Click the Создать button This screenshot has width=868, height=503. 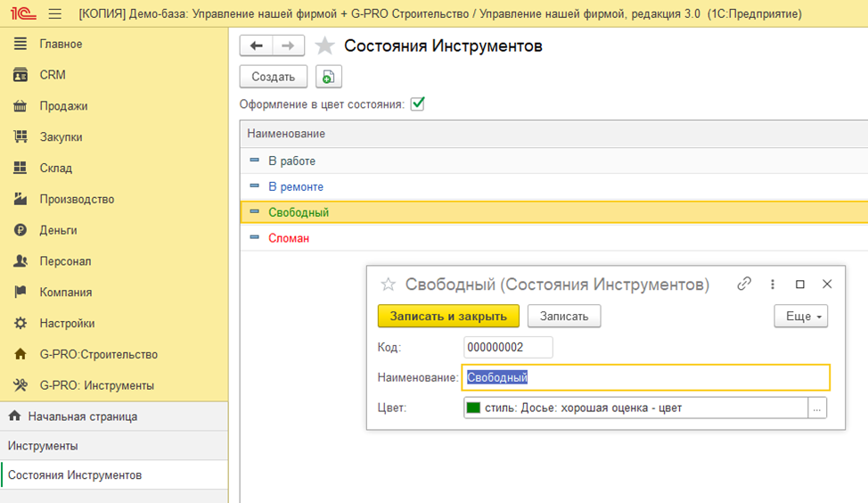[x=273, y=77]
